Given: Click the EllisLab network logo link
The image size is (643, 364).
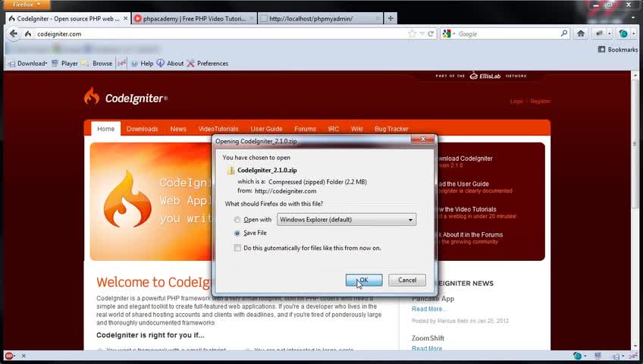Looking at the screenshot, I should 485,76.
